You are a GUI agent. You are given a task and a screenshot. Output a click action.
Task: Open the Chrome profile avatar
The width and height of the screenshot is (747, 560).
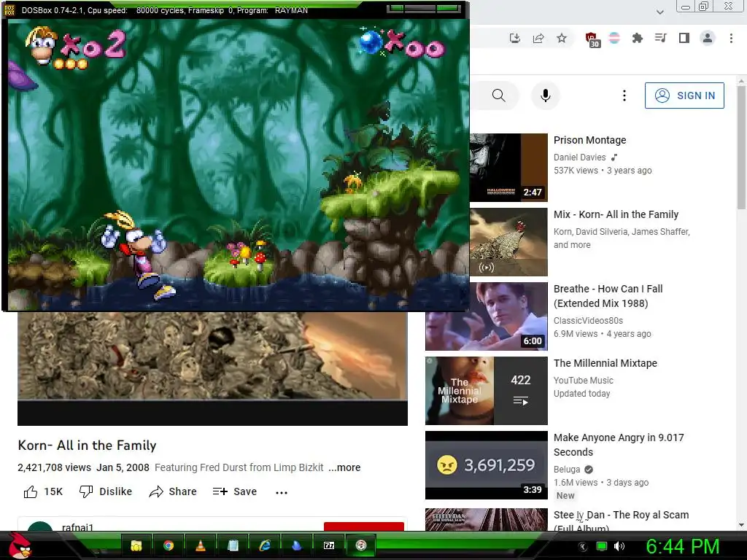coord(708,38)
